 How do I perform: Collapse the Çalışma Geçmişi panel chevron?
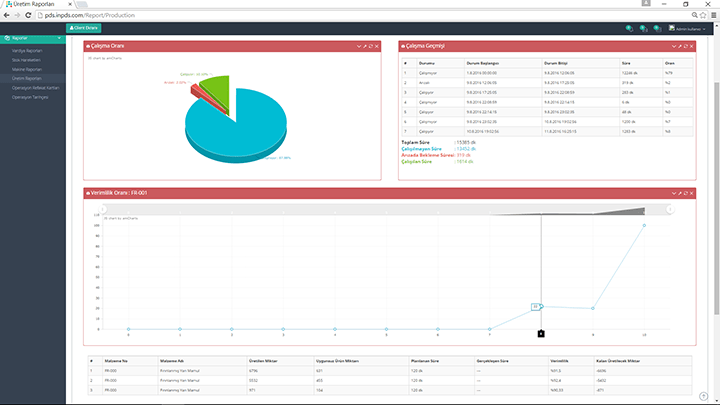(x=674, y=46)
